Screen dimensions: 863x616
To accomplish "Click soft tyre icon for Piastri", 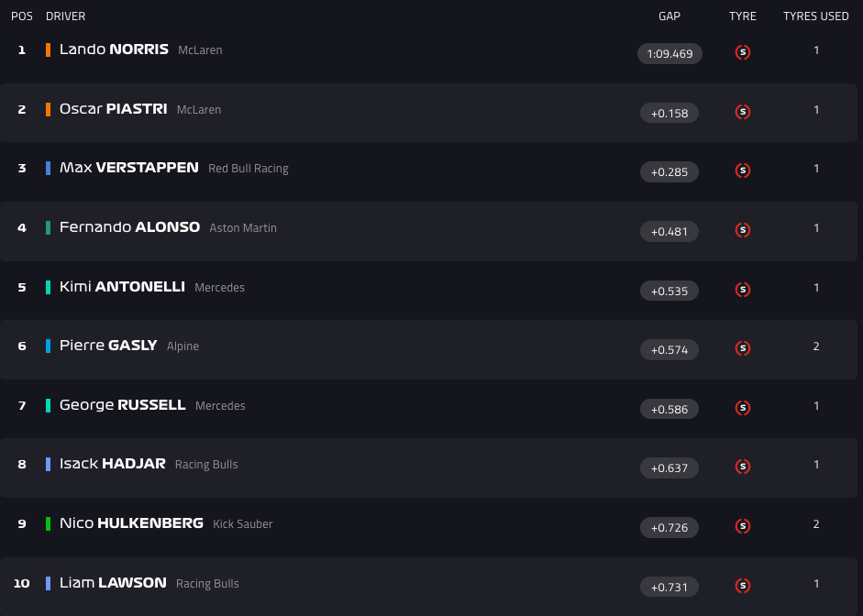I will click(x=743, y=112).
